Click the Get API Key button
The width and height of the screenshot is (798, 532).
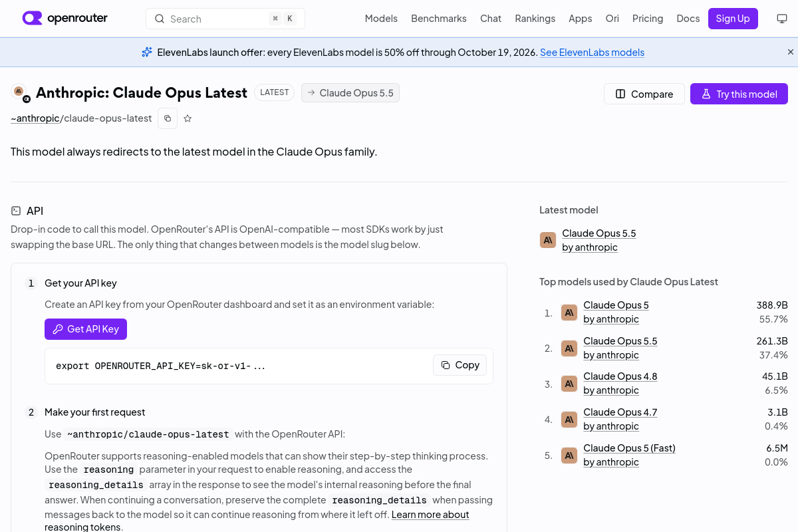[86, 329]
